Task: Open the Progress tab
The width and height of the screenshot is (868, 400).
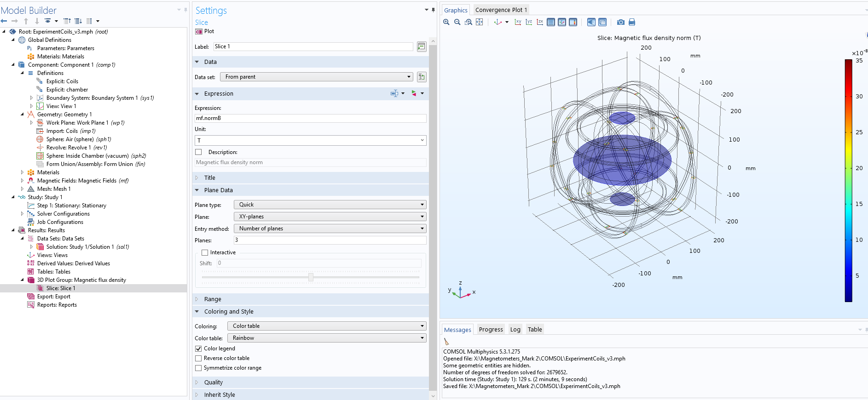Action: click(491, 329)
